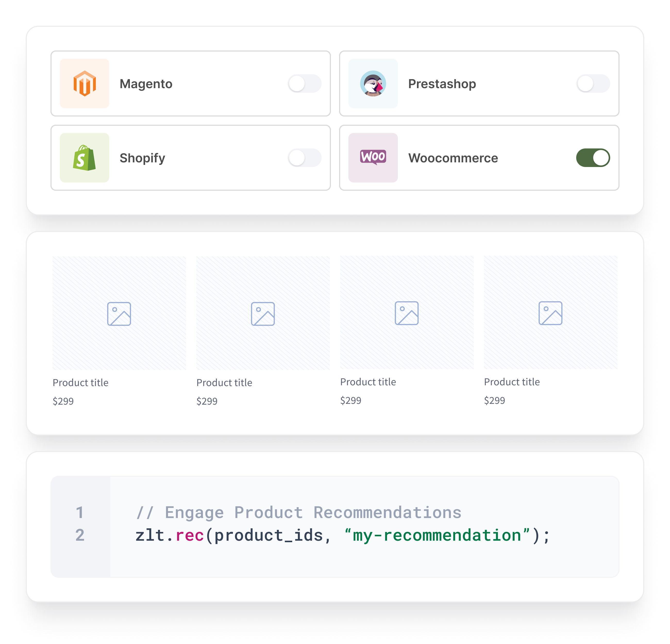Toggle the Magento integration switch

tap(305, 83)
